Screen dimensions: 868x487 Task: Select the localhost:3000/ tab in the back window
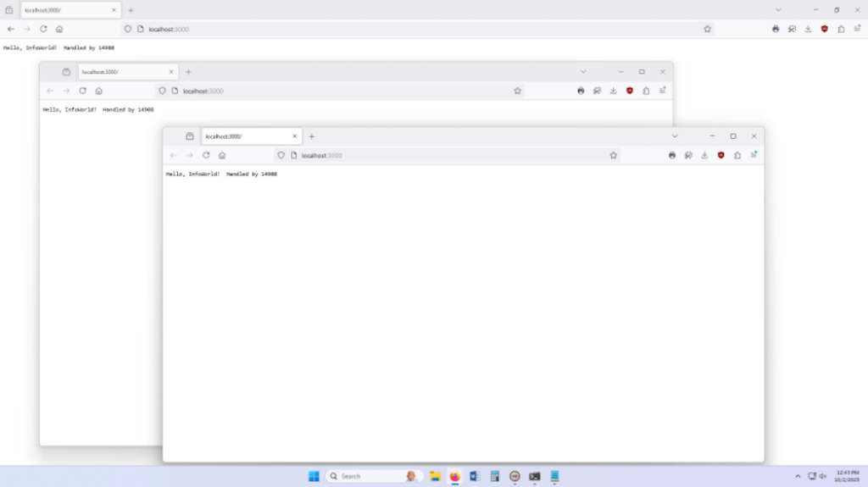pos(71,10)
